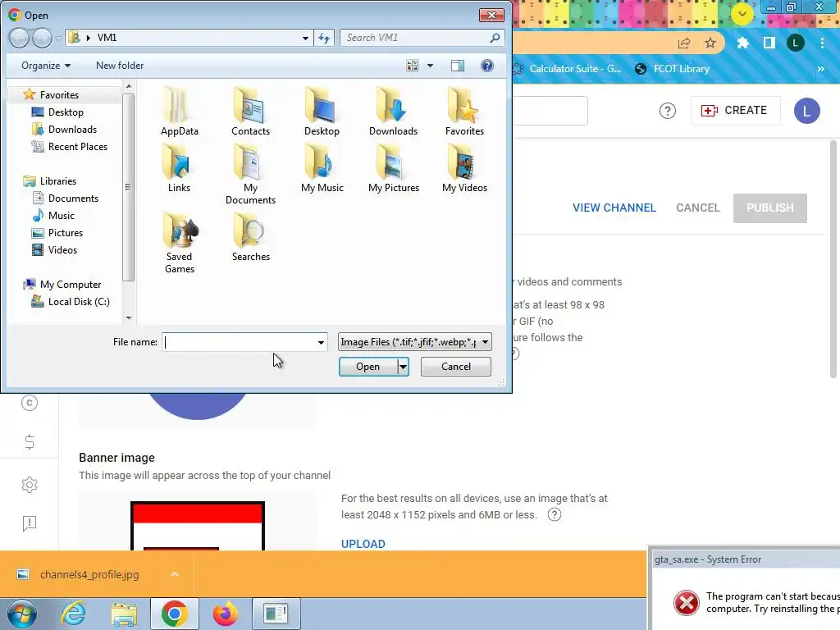Bookmark page with the star icon

pyautogui.click(x=710, y=43)
